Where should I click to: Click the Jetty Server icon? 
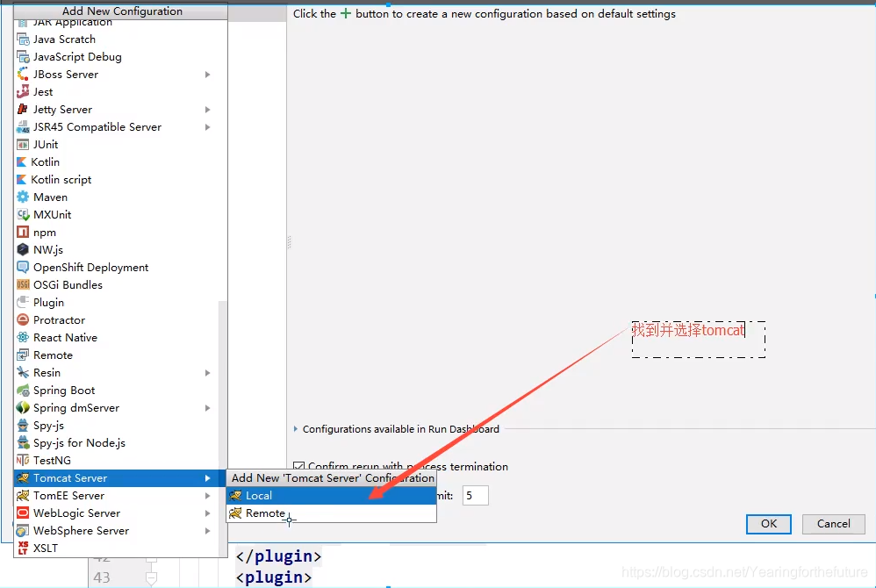tap(23, 110)
